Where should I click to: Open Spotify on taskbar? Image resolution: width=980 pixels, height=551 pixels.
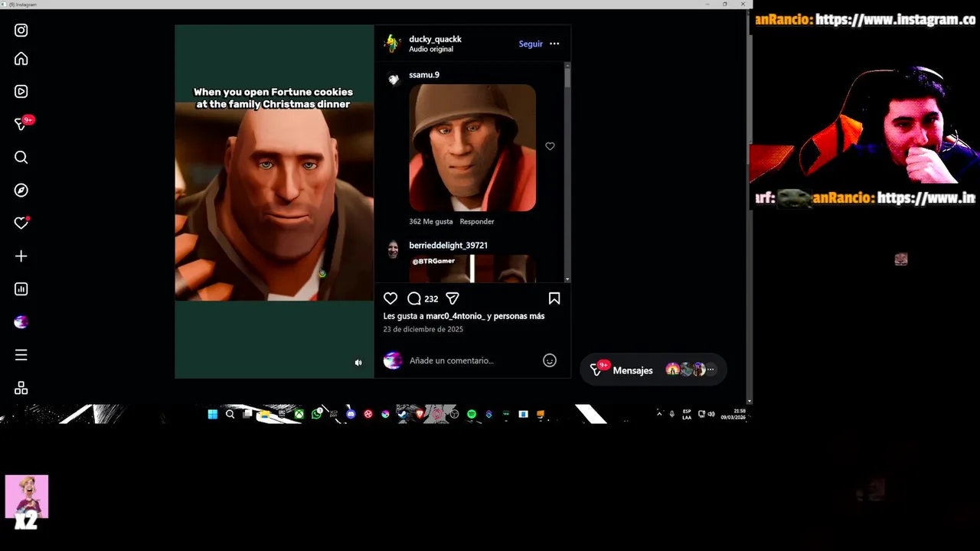[472, 414]
